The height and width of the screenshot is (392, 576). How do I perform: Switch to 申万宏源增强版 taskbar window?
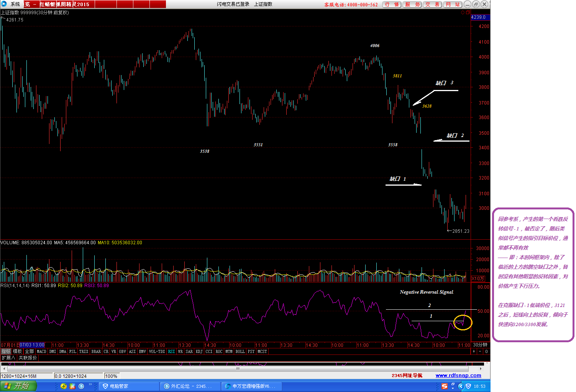point(252,386)
